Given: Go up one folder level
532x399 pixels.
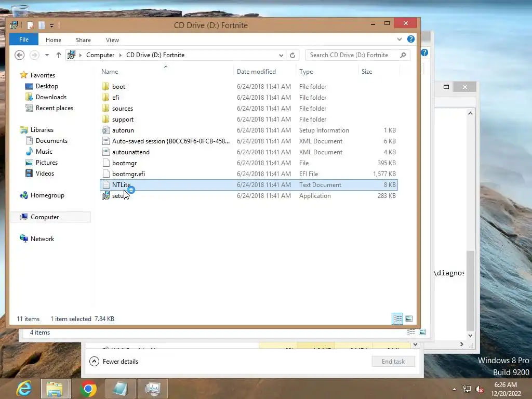Looking at the screenshot, I should [58, 55].
